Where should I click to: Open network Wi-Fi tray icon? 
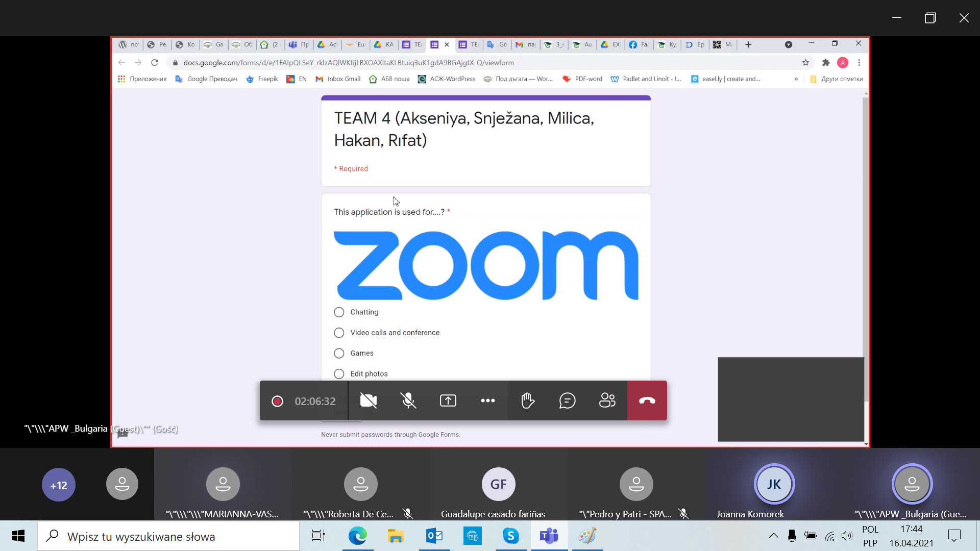(x=829, y=536)
